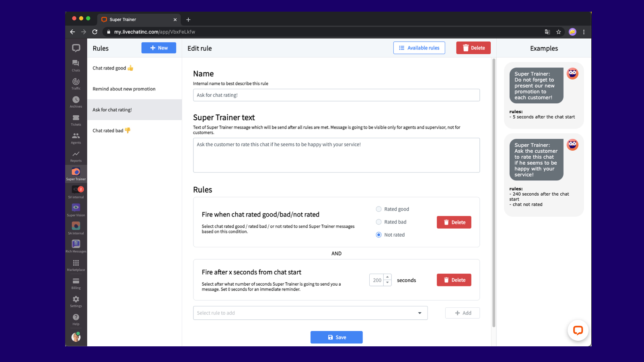Select the Rated good radio option
Viewport: 644px width, 362px height.
[379, 209]
